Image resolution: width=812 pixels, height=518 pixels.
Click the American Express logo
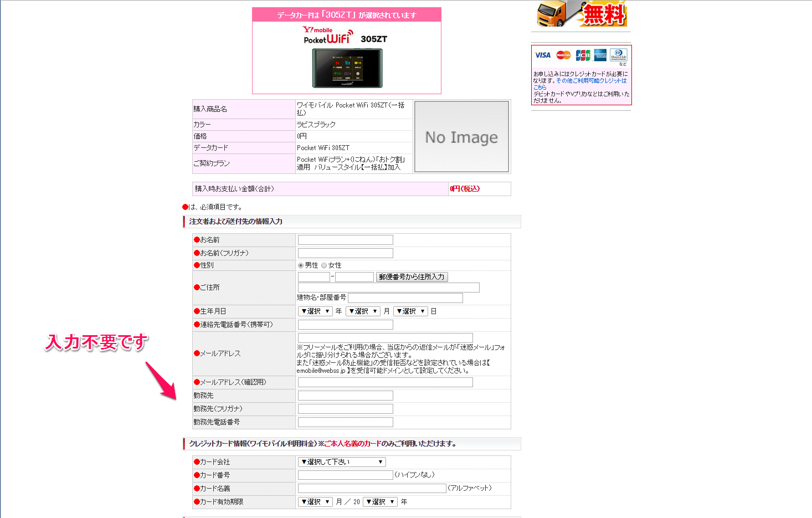pos(600,55)
